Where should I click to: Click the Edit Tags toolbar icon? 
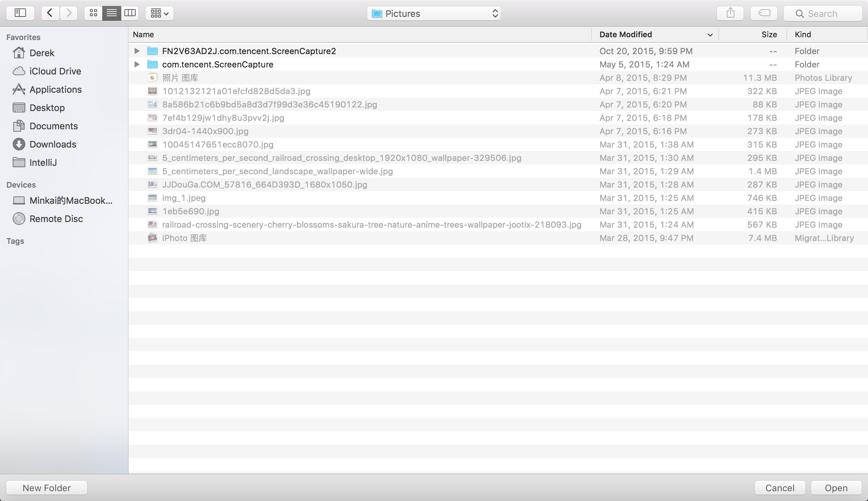pyautogui.click(x=764, y=13)
